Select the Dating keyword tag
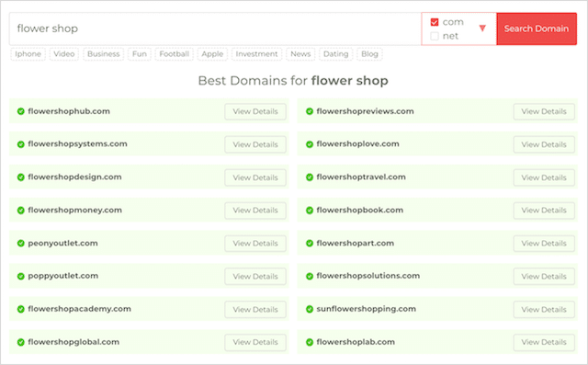The height and width of the screenshot is (365, 588). [335, 54]
